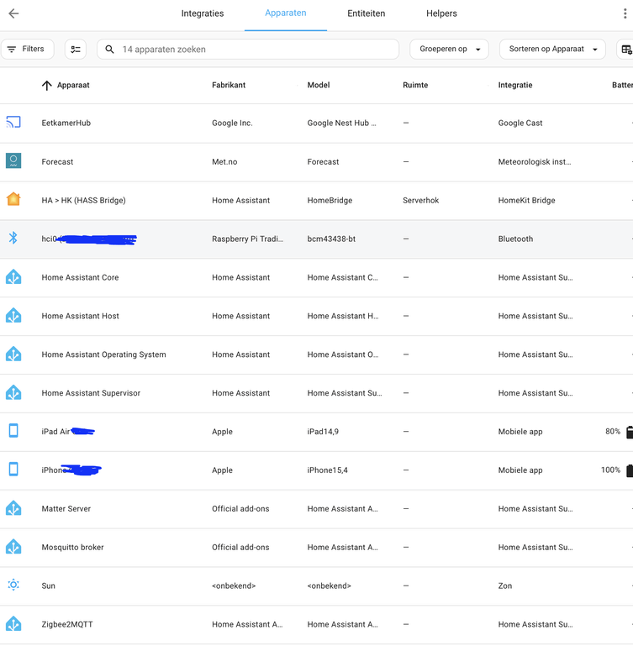
Task: Click the Bluetooth icon for hci0
Action: 13,238
